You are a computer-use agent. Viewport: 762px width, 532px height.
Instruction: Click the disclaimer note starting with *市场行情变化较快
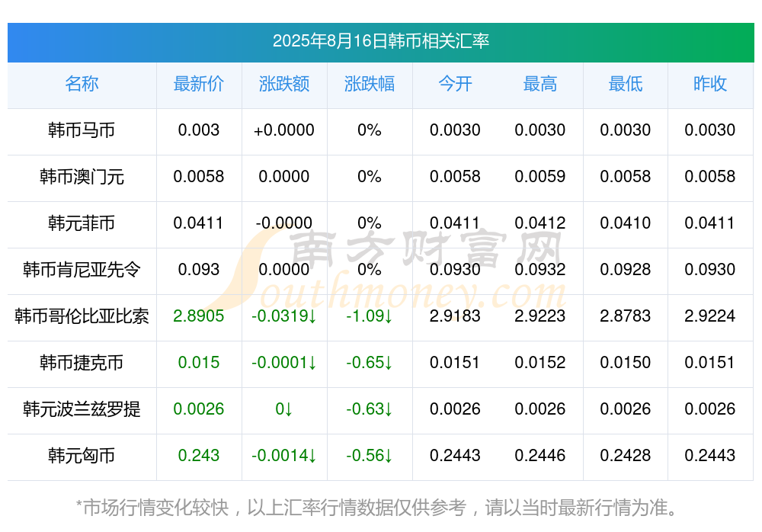[376, 508]
